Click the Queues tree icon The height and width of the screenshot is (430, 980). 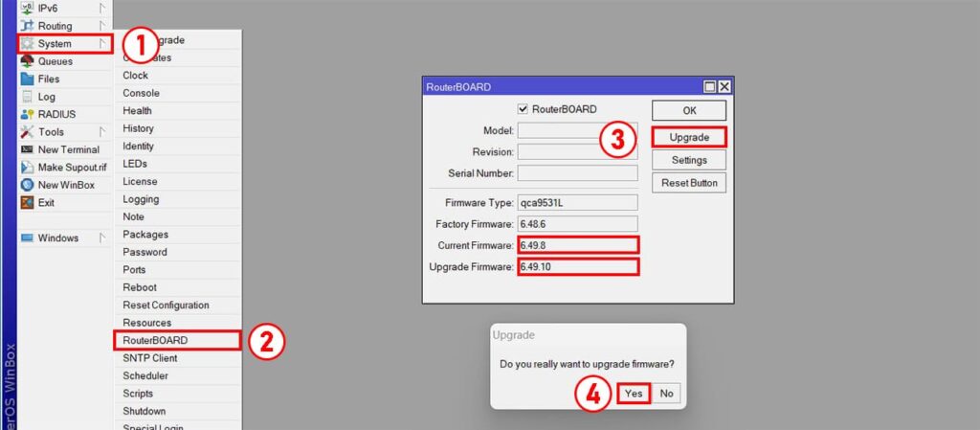coord(27,61)
